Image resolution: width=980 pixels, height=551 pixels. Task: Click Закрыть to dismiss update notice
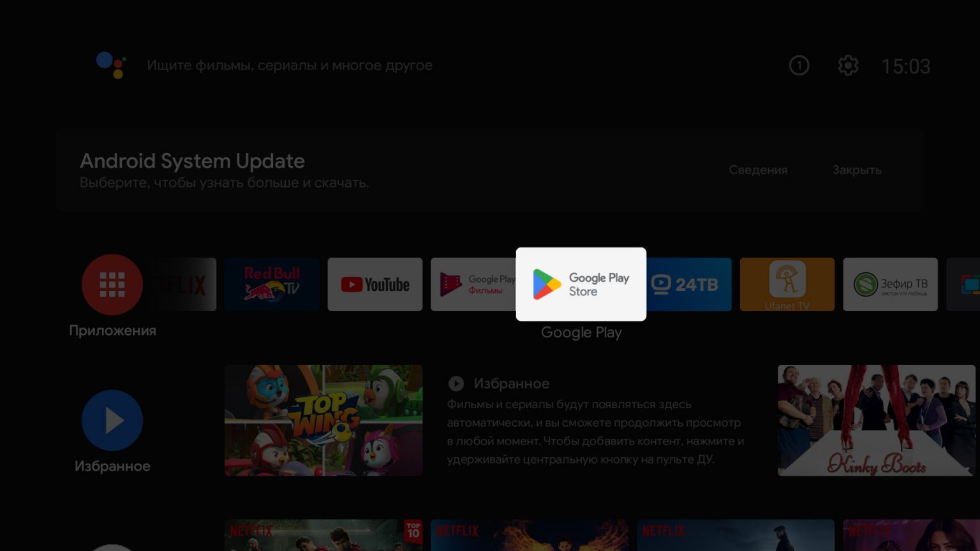pos(856,170)
